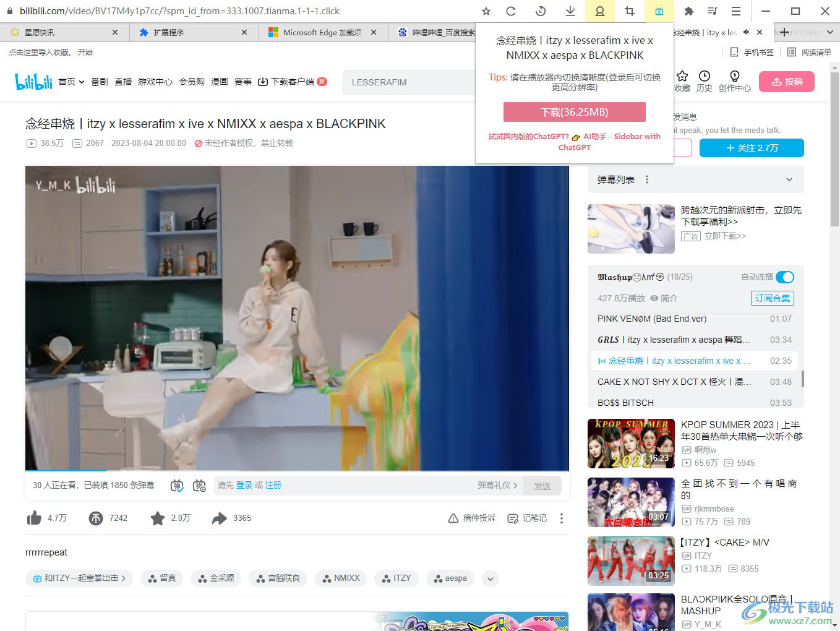This screenshot has height=631, width=840.
Task: Open the 历史 history clock icon
Action: [705, 76]
